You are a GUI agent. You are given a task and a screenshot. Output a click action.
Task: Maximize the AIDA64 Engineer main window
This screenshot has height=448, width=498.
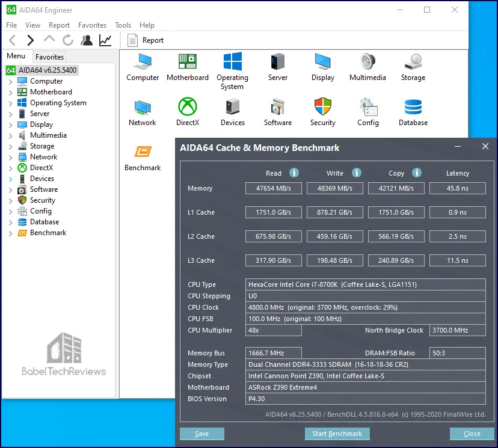427,10
